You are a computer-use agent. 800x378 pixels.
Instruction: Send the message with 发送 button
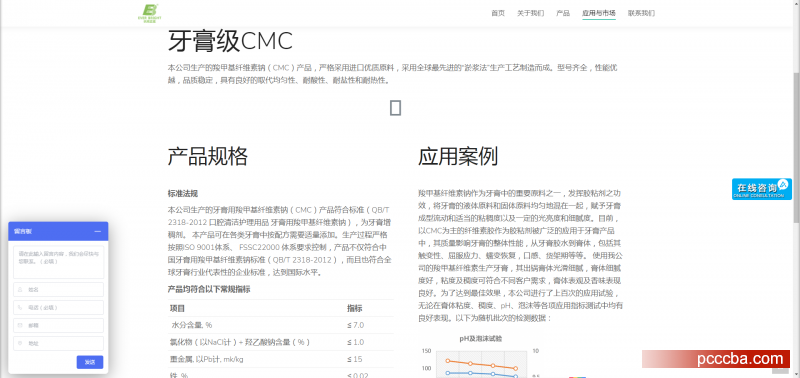[x=90, y=362]
